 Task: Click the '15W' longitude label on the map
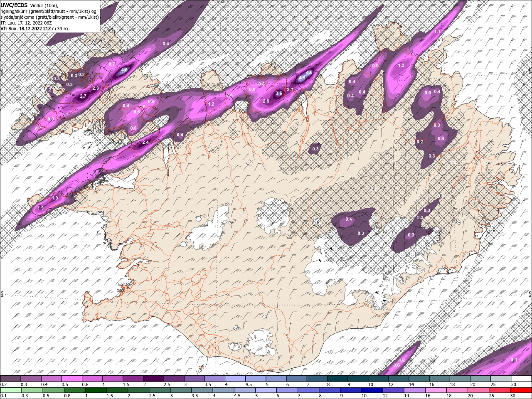click(440, 2)
